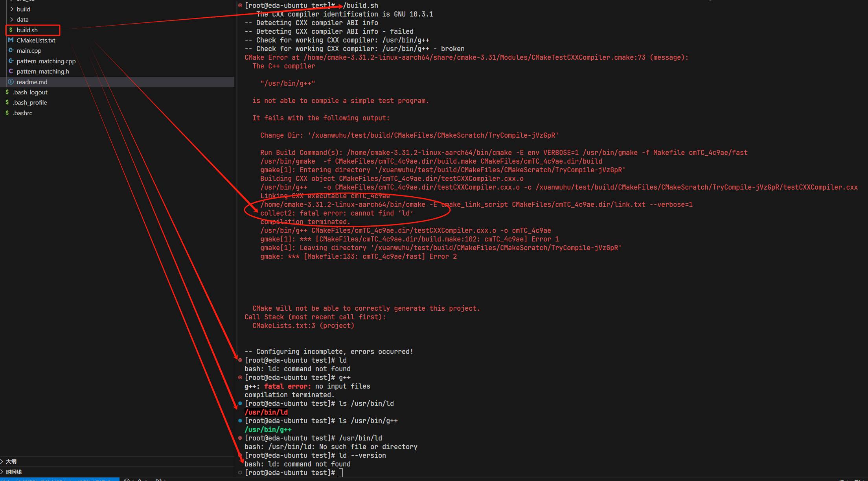Expand the 时间线 timeline section
Viewport: 868px width, 481px height.
point(2,472)
